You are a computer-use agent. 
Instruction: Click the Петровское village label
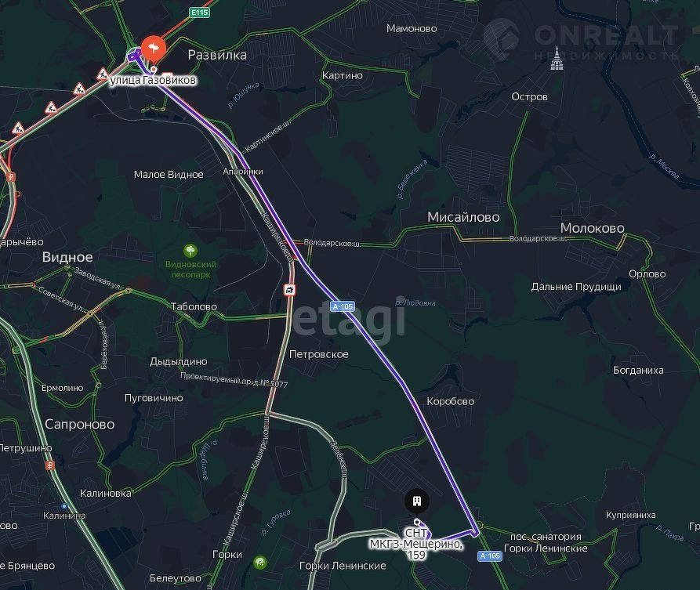(x=319, y=354)
